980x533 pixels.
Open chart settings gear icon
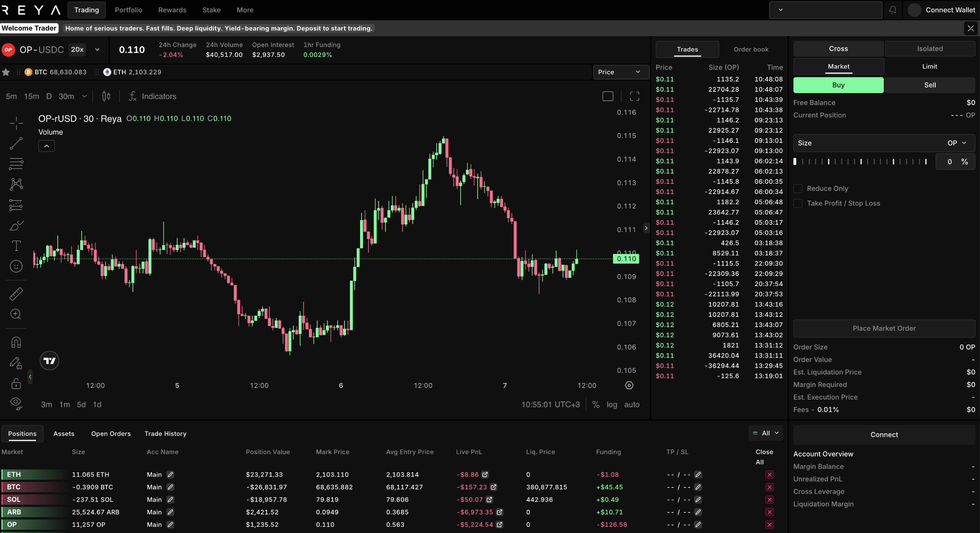(629, 385)
